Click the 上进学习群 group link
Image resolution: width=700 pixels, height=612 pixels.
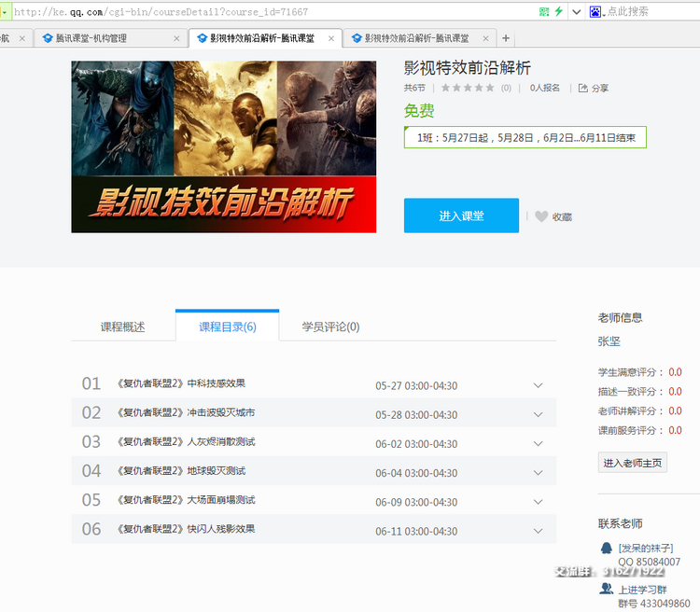(642, 590)
